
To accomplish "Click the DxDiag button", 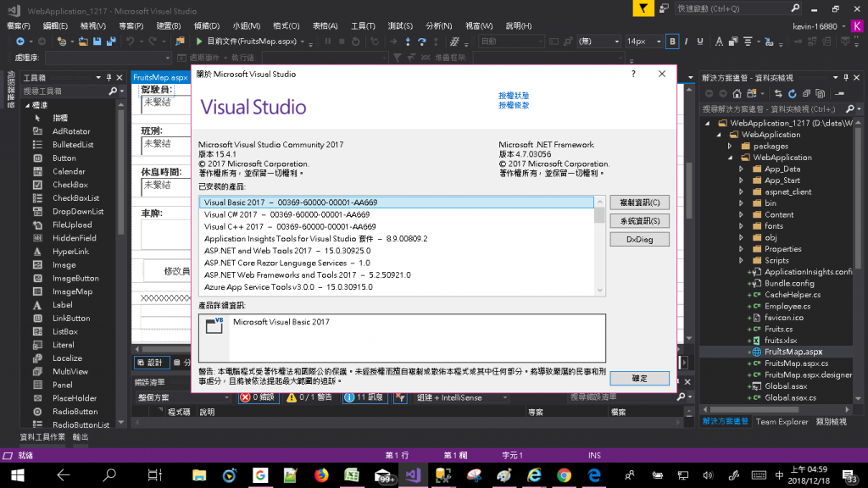I will tap(639, 240).
